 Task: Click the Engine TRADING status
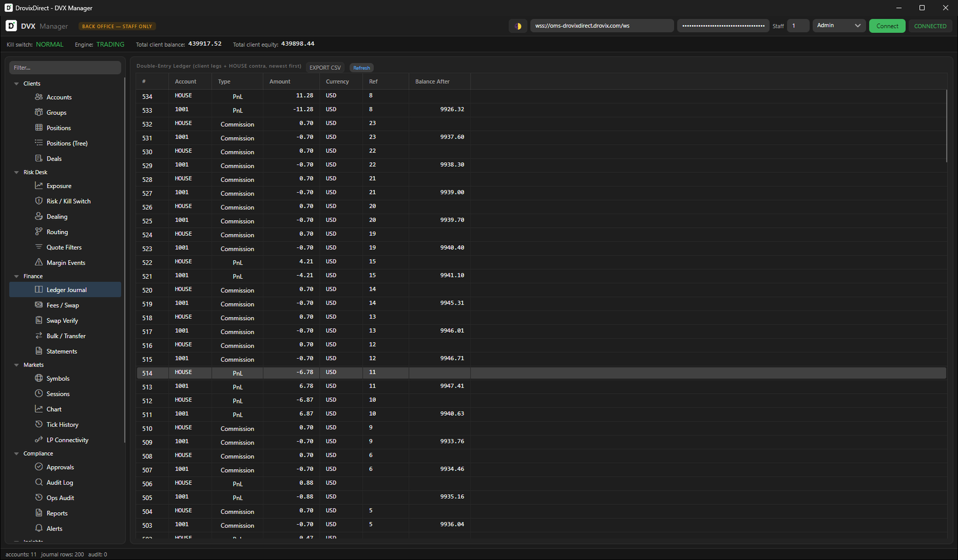[x=110, y=44]
